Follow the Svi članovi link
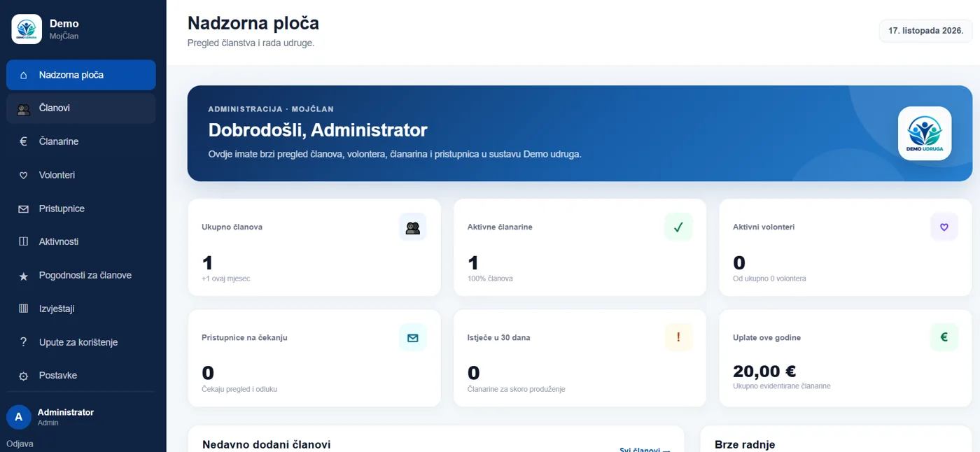Screen dimensions: 980x452 (x=645, y=450)
